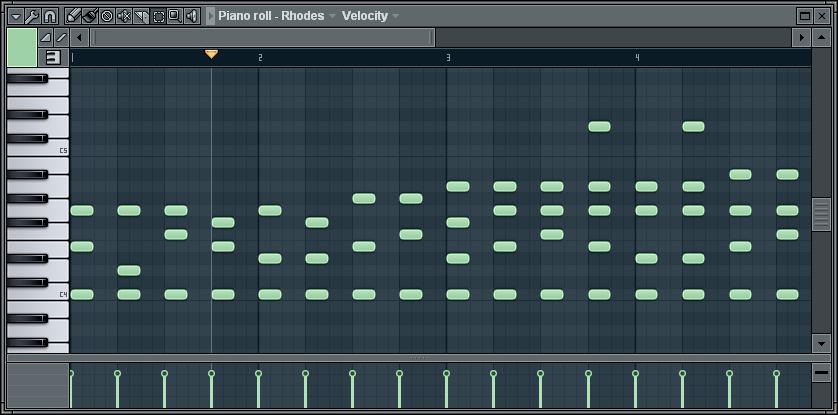Click the minus button beside the velocity lane

pos(821,373)
